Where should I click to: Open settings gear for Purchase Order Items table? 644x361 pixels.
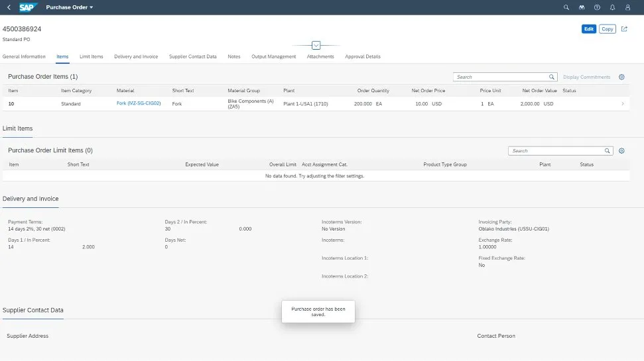click(621, 77)
